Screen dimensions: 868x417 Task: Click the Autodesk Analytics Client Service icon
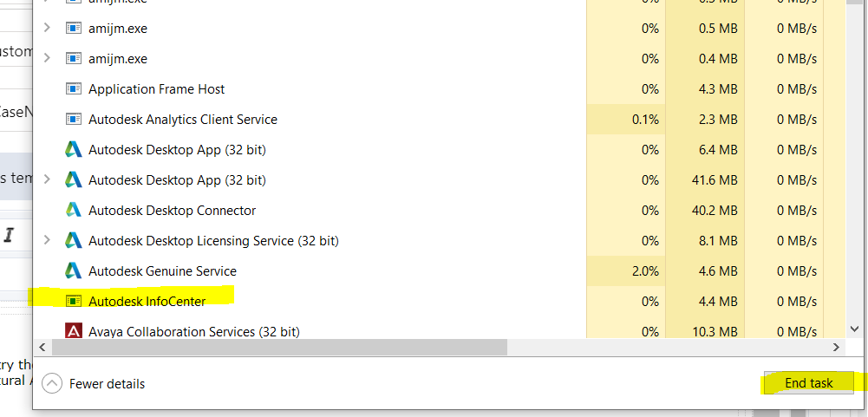(74, 120)
